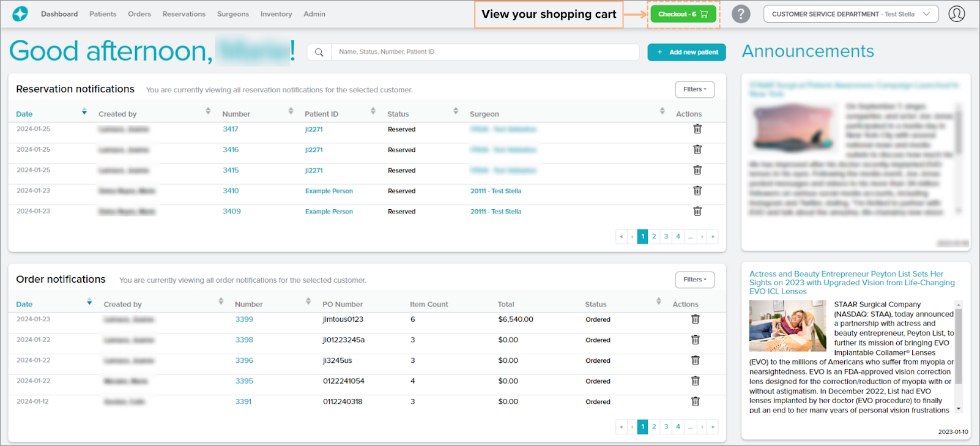Click the Peyton List announcement thumbnail
The width and height of the screenshot is (980, 446).
pyautogui.click(x=787, y=325)
